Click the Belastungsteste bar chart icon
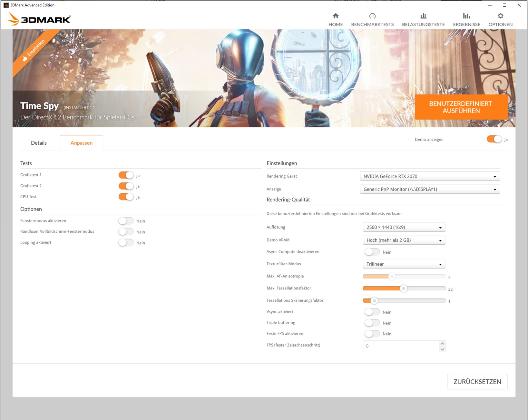The image size is (528, 420). pyautogui.click(x=423, y=16)
